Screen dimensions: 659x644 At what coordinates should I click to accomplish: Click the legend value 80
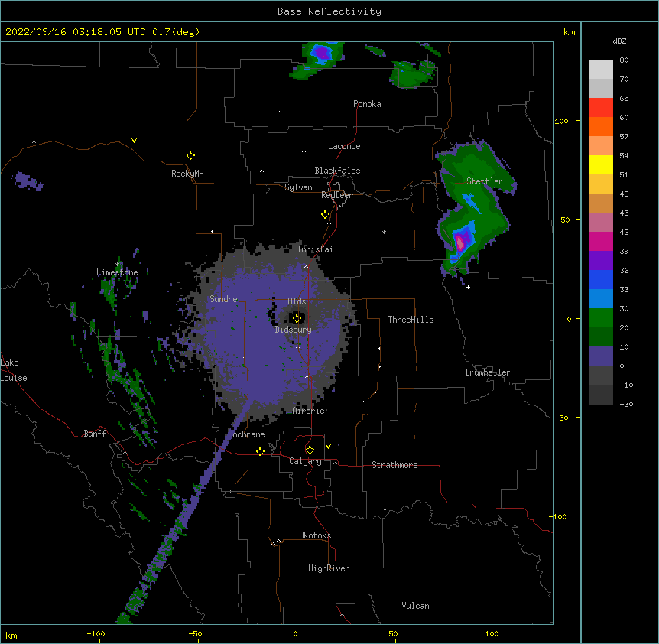[x=624, y=60]
